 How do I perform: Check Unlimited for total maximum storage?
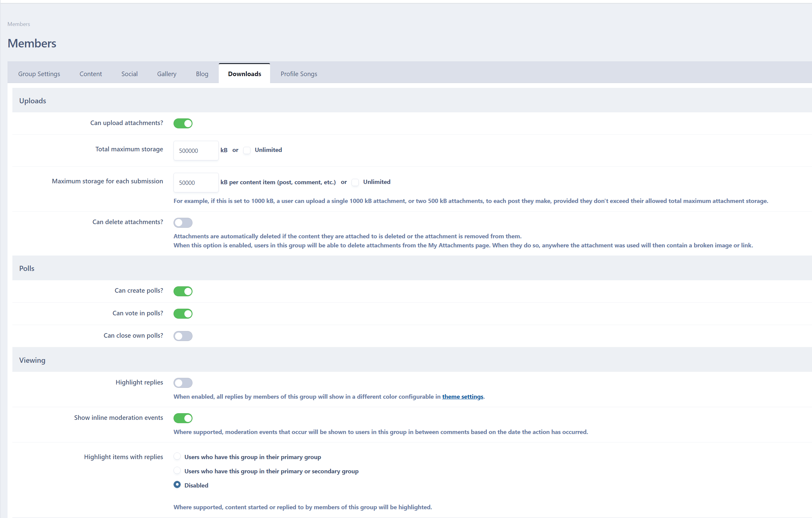pyautogui.click(x=247, y=150)
